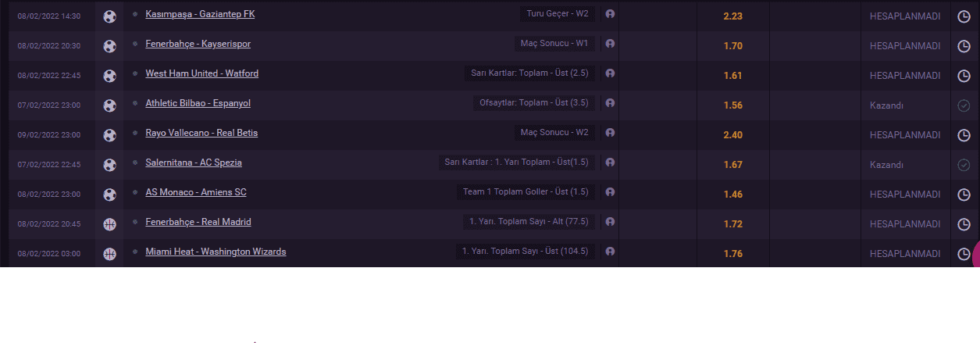Click the checkmark status icon for Athletic Bilbao - Espanyol
Viewport: 980px width, 343px height.
tap(964, 105)
